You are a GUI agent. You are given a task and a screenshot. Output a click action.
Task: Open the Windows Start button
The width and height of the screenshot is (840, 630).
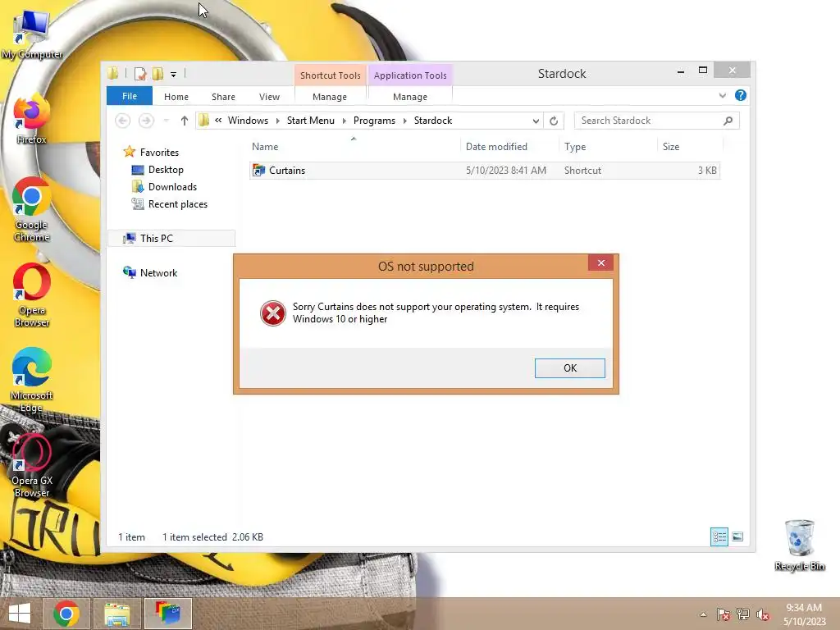point(20,614)
